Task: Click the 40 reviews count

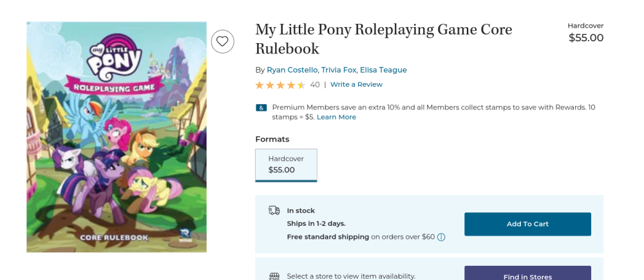Action: (x=315, y=84)
